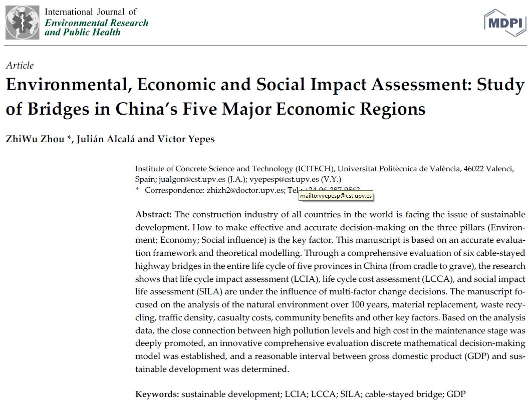Click the journal globe emblem logo
The width and height of the screenshot is (532, 406).
[x=23, y=23]
